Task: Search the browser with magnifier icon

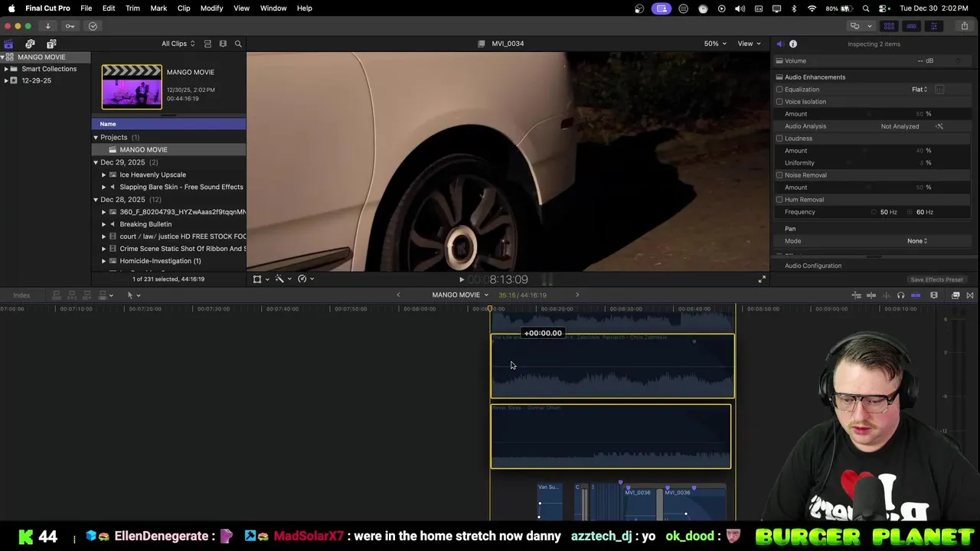Action: tap(238, 44)
